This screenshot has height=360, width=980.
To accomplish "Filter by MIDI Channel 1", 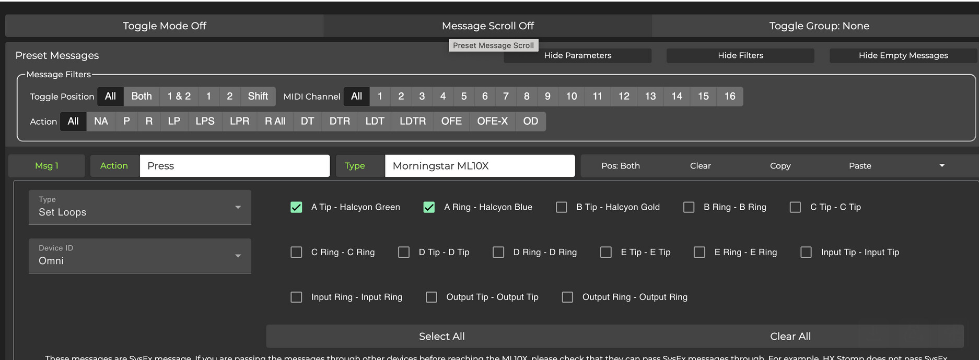I will pos(380,96).
